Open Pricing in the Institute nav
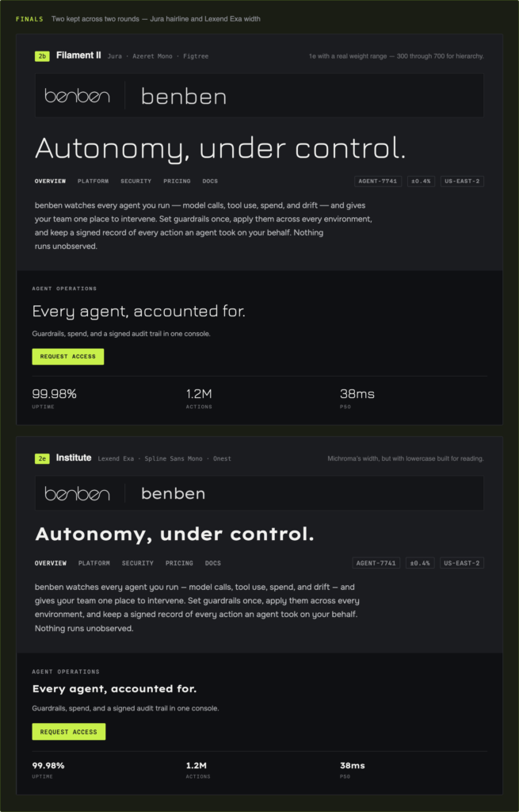This screenshot has width=519, height=812. click(180, 563)
